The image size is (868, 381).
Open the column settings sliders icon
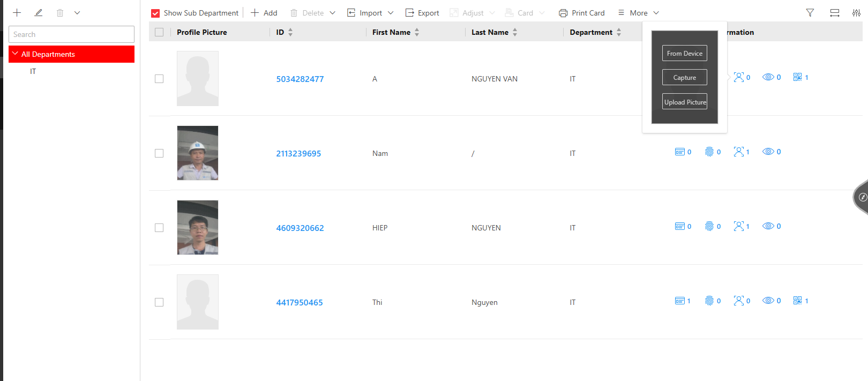[x=856, y=13]
